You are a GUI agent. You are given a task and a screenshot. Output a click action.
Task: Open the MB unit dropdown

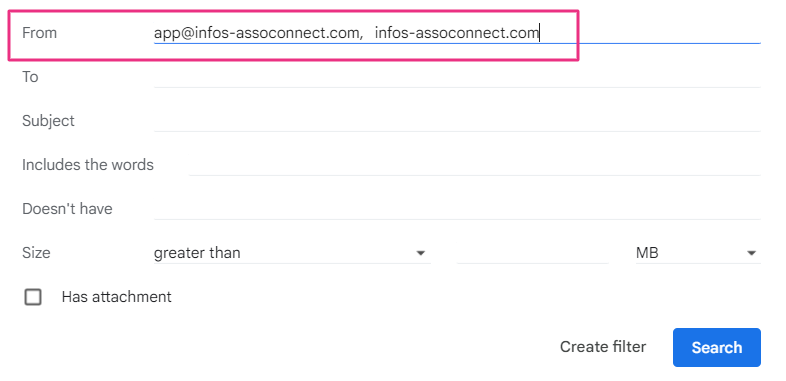click(698, 253)
